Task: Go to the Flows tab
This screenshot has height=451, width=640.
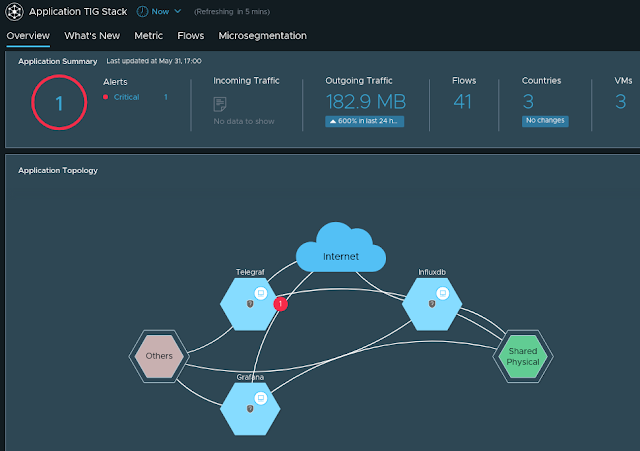Action: [191, 36]
